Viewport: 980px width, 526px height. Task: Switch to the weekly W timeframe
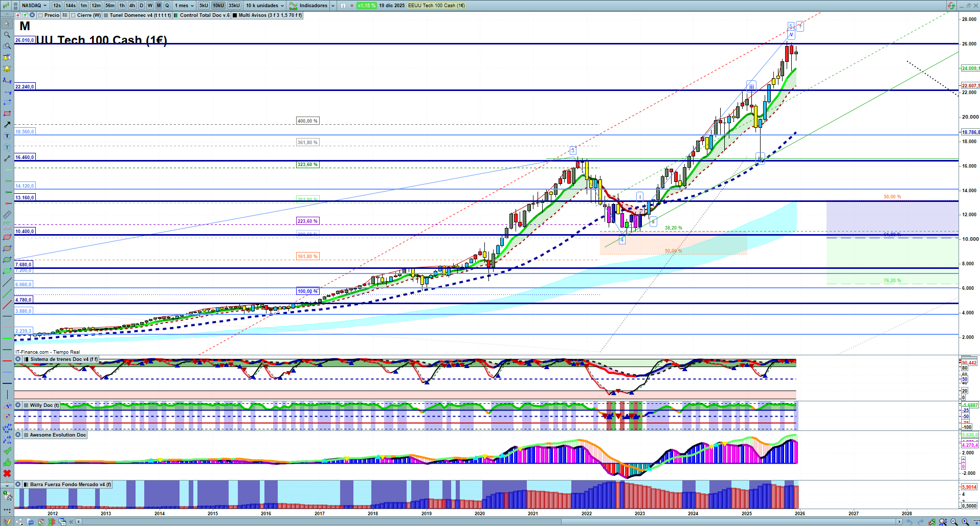[x=150, y=6]
